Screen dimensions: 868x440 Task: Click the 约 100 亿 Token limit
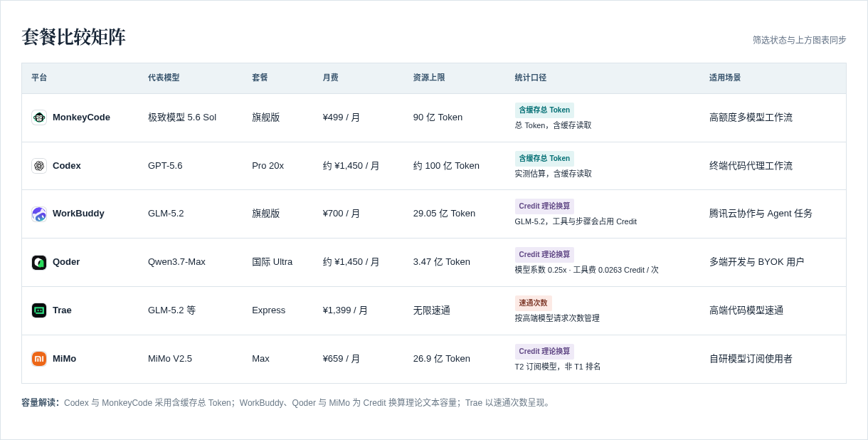tap(446, 166)
